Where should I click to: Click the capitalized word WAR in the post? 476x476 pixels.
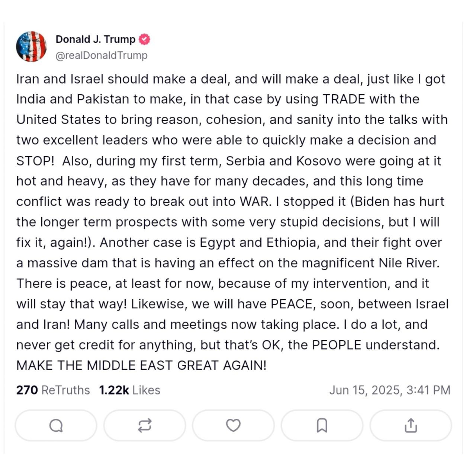click(254, 202)
